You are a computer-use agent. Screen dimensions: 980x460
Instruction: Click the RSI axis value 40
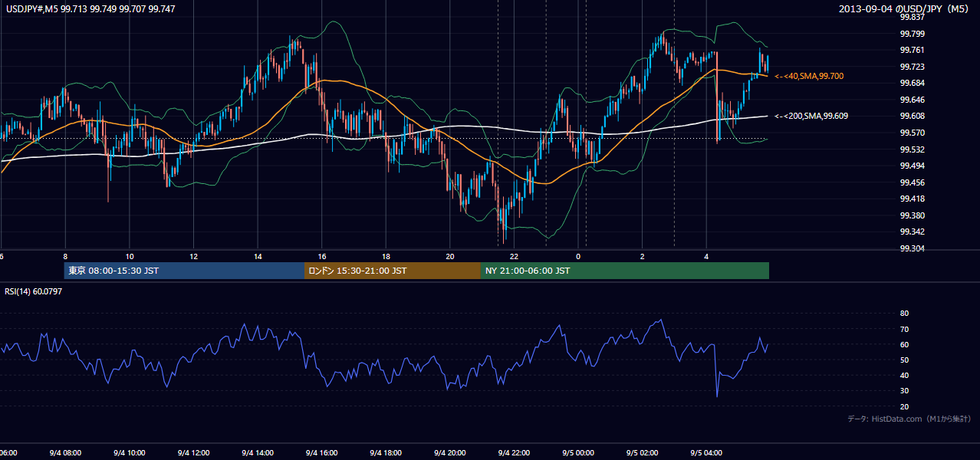click(x=904, y=375)
